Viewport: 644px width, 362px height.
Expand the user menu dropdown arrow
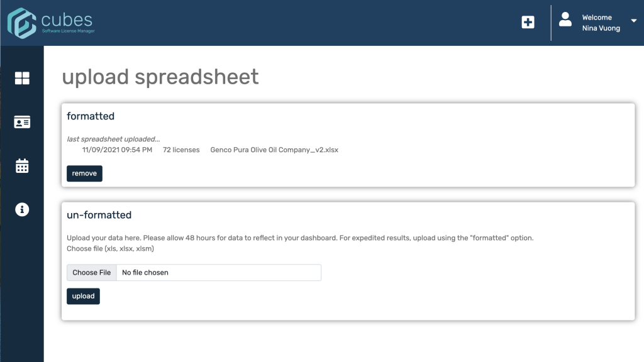point(634,21)
